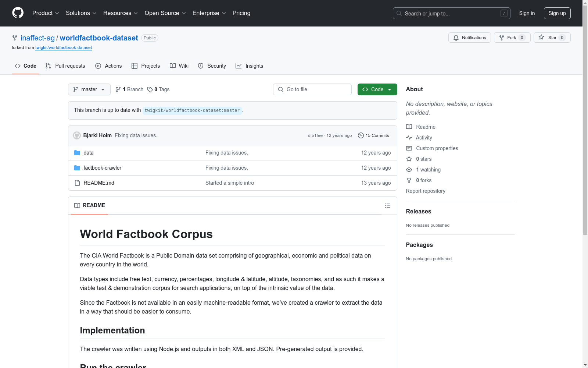The width and height of the screenshot is (588, 368).
Task: Expand the Solutions menu
Action: [x=81, y=13]
